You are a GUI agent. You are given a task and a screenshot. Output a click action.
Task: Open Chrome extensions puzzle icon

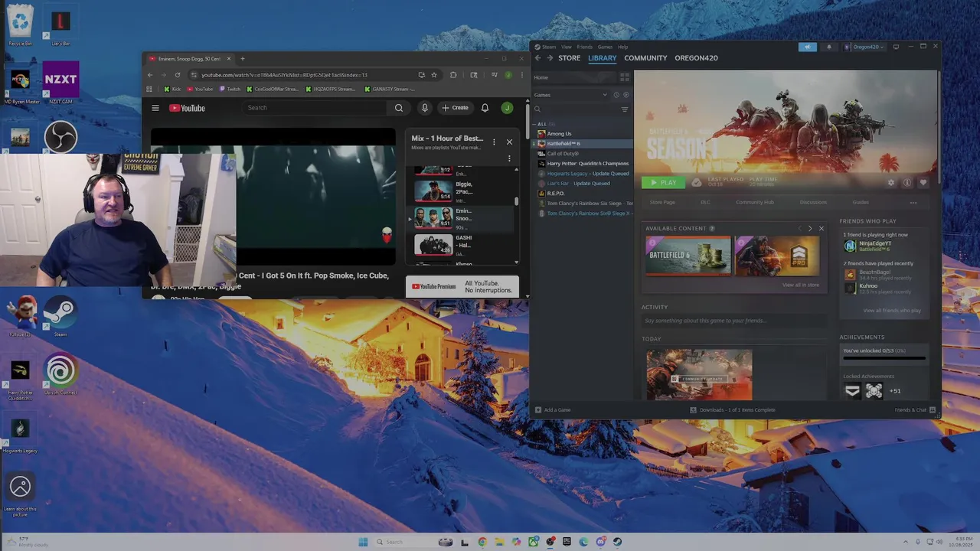pyautogui.click(x=453, y=75)
